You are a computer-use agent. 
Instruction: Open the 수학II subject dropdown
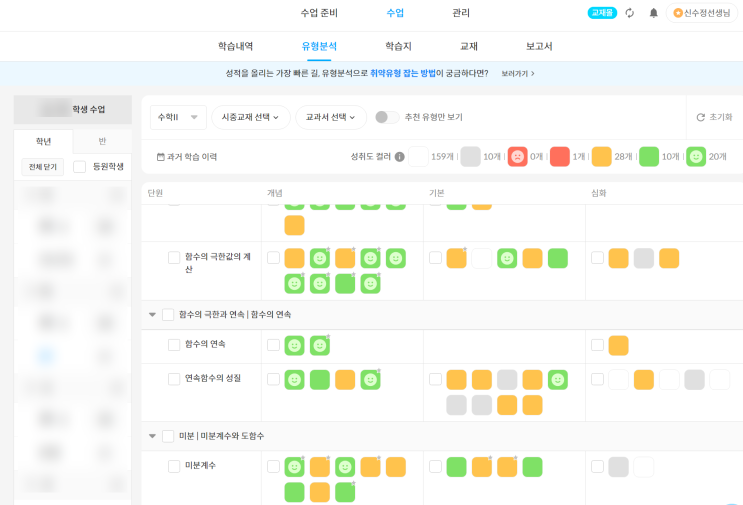click(x=178, y=117)
